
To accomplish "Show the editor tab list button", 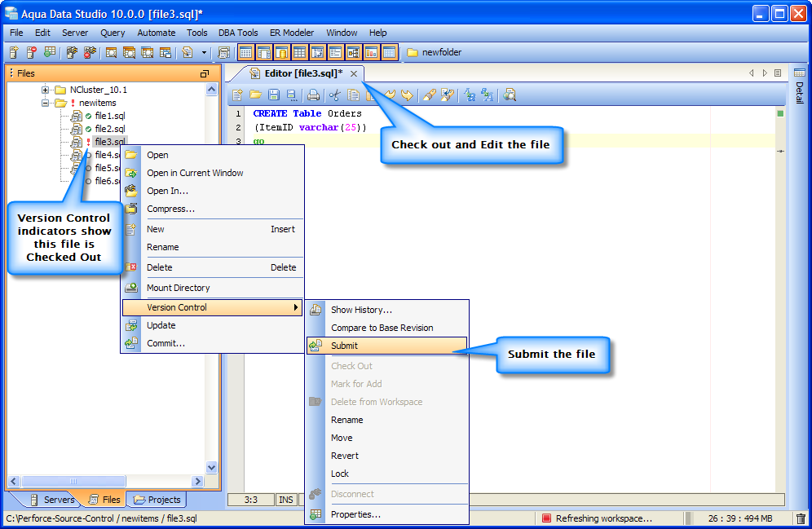I will click(778, 73).
